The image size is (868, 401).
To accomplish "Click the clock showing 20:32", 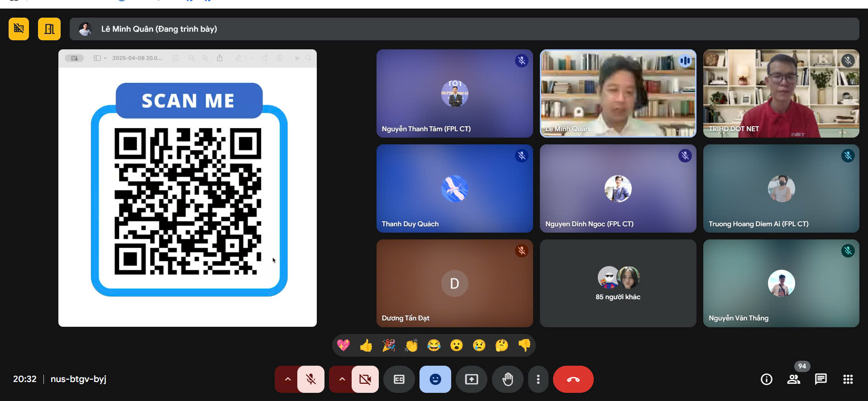I will [x=24, y=379].
